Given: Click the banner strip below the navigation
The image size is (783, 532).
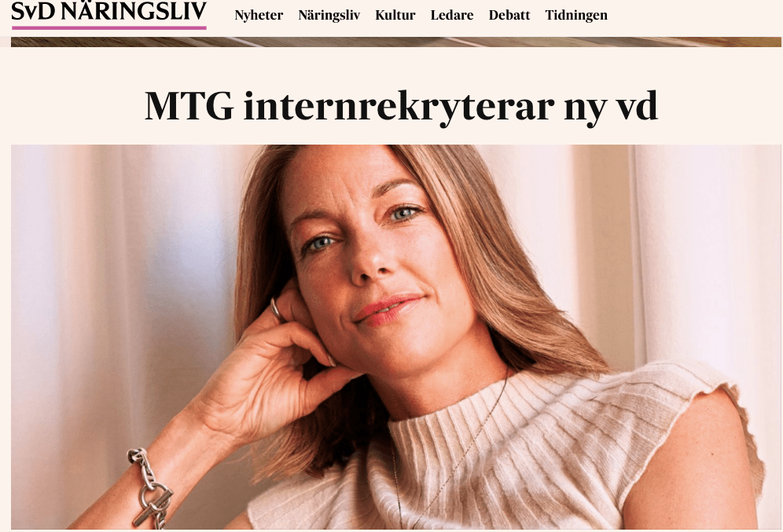Looking at the screenshot, I should coord(396,42).
